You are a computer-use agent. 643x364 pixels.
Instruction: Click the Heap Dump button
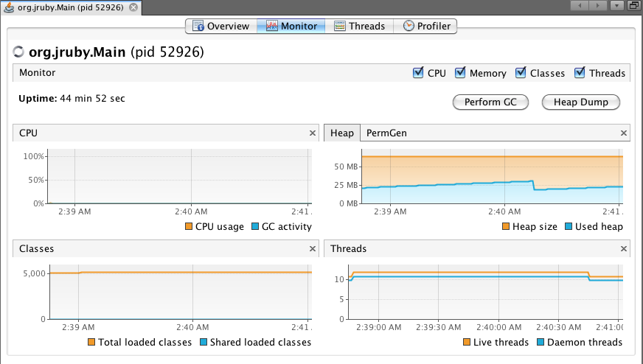click(580, 102)
